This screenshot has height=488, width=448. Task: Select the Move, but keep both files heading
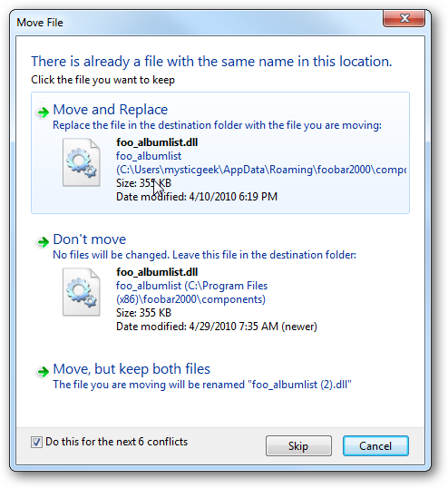click(131, 369)
